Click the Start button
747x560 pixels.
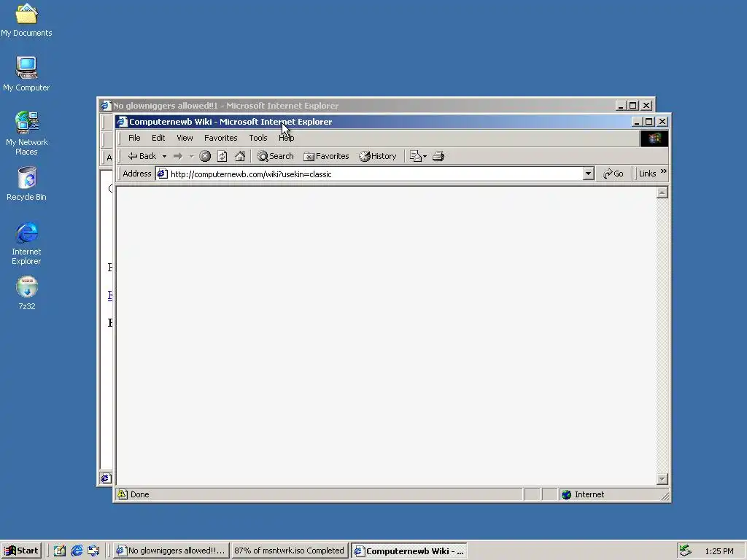click(21, 551)
